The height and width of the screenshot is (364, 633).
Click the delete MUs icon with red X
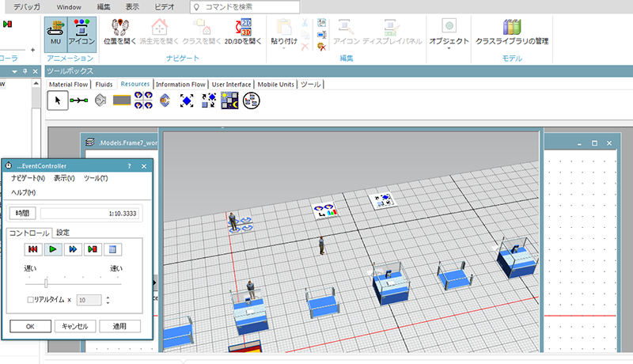(x=322, y=47)
